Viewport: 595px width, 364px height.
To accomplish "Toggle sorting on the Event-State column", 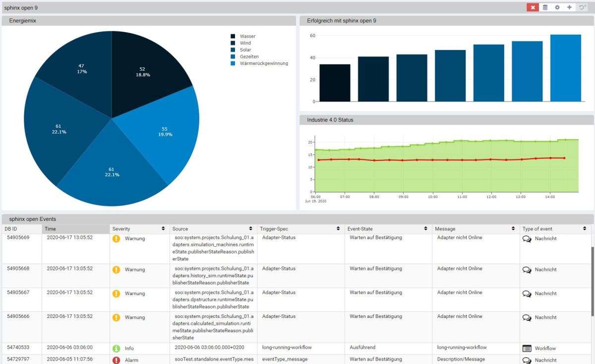I will pyautogui.click(x=425, y=229).
